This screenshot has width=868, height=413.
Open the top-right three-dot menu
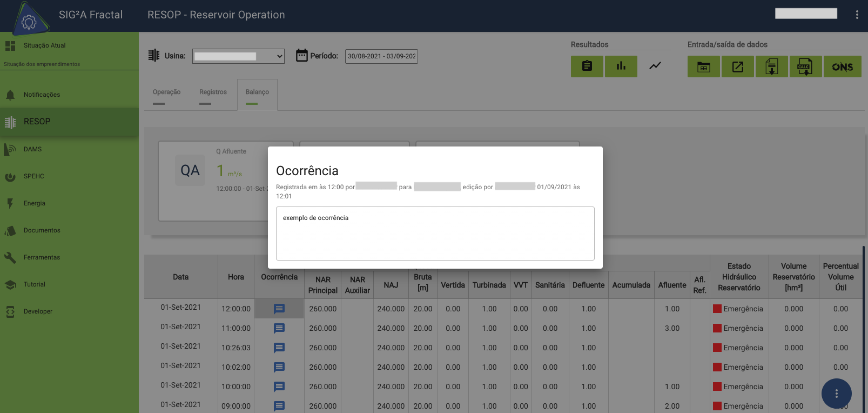pos(857,15)
